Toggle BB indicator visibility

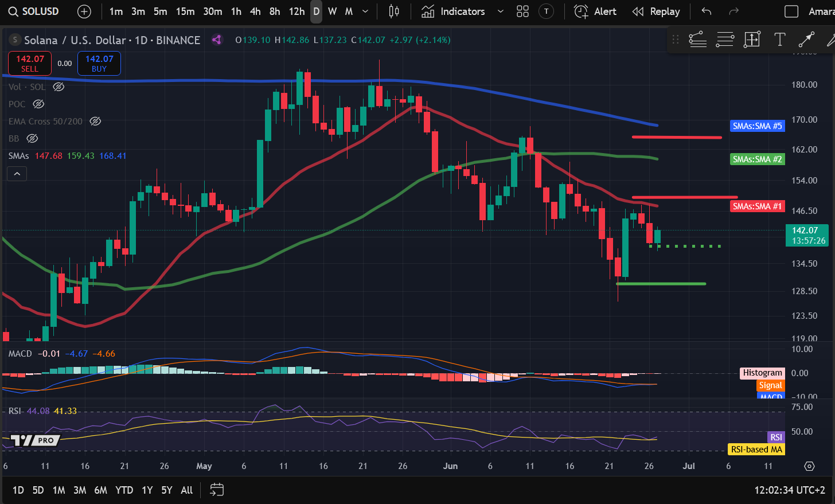(x=33, y=139)
